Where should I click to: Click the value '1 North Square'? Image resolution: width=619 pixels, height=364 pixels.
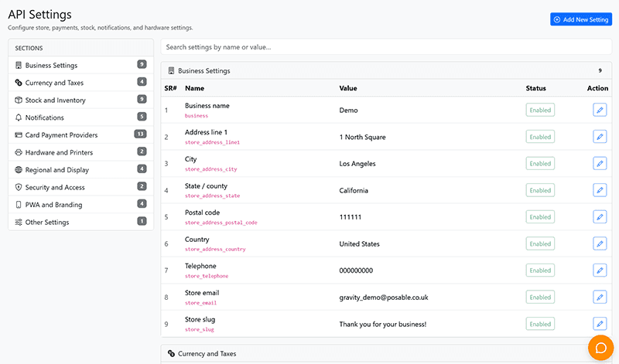[x=362, y=138]
